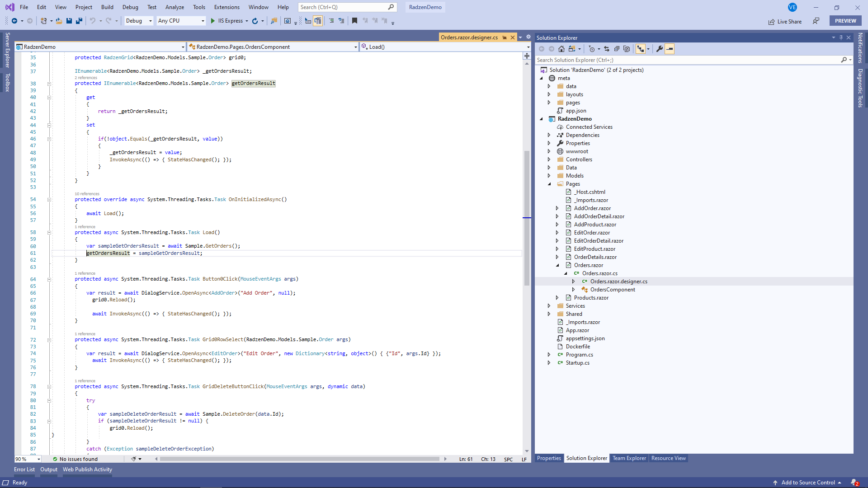The height and width of the screenshot is (488, 868).
Task: Click the Undo arrow icon
Action: pos(92,21)
